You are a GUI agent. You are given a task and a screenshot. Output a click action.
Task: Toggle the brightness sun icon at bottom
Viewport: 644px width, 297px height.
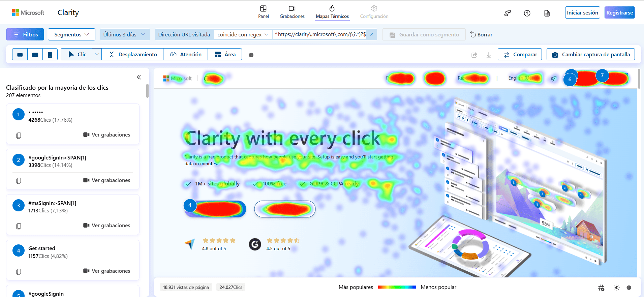tap(617, 288)
